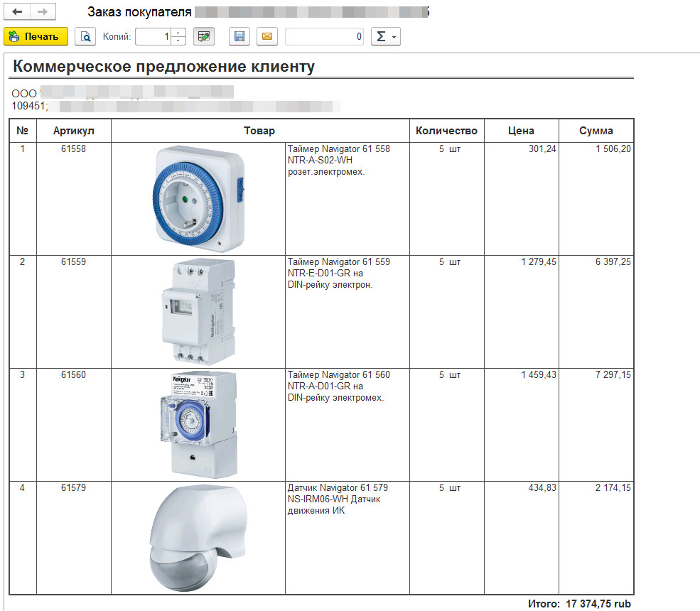Save document with floppy disk icon

[x=239, y=36]
